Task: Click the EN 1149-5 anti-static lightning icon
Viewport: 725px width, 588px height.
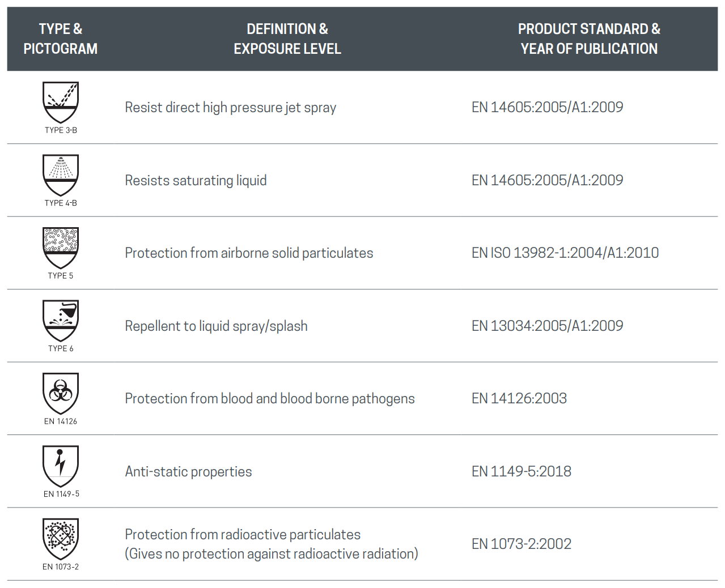Action: [61, 466]
